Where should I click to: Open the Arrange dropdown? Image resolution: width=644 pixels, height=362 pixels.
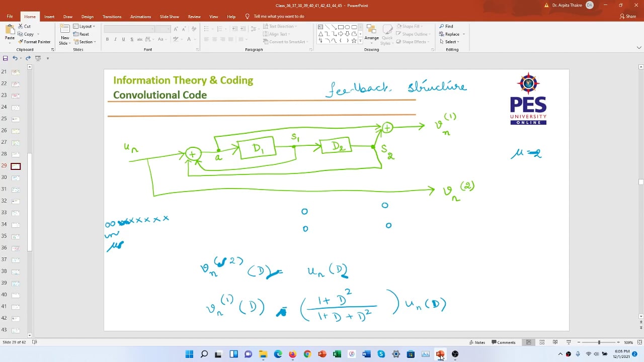tap(371, 33)
